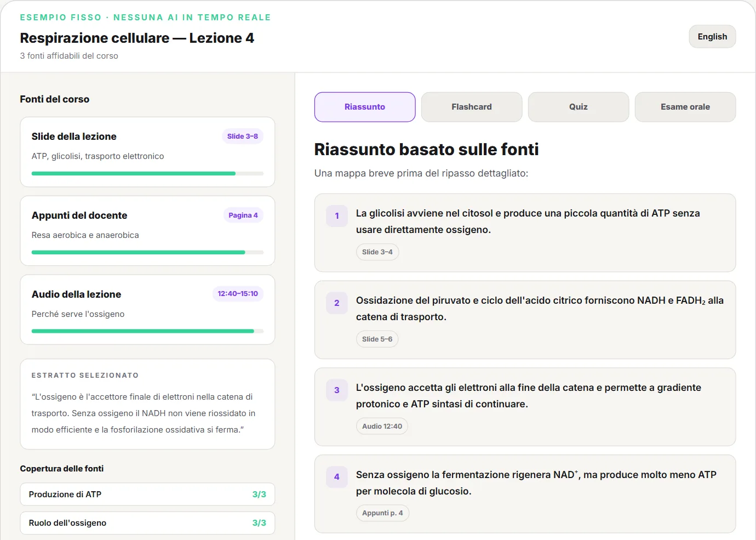Open the Audio della lezione source card
Viewport: 756px width, 540px height.
click(x=147, y=310)
